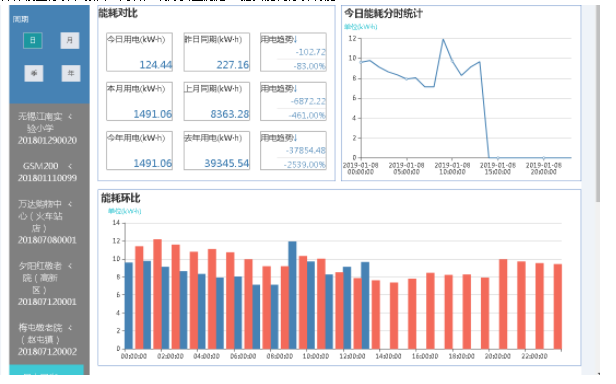Image resolution: width=616 pixels, height=384 pixels.
Task: Click the 今年用电 value 1491.06
Action: [x=152, y=163]
